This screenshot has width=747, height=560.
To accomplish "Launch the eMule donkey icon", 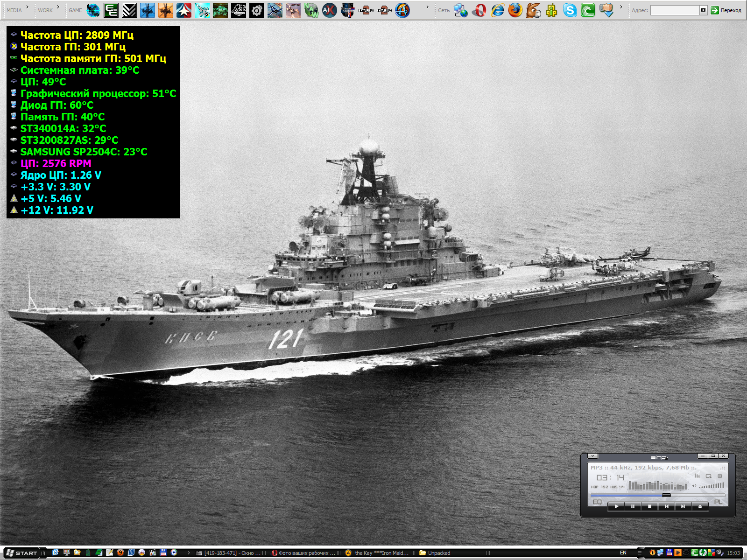I will tap(533, 10).
